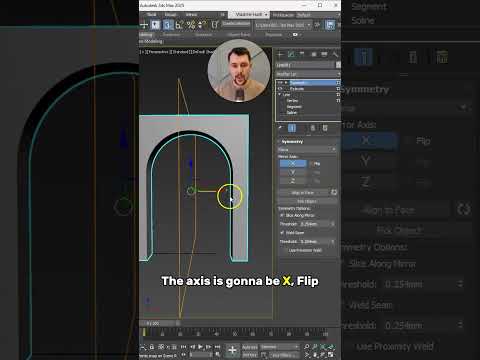Viewport: 480px width, 360px height.
Task: Open the Motion panel tab
Action: pyautogui.click(x=314, y=54)
